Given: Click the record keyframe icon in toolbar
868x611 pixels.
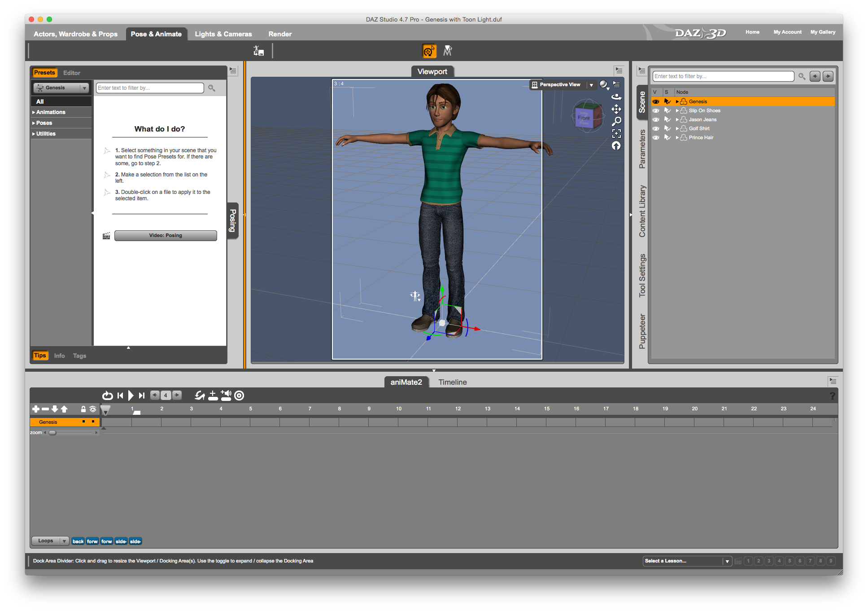Looking at the screenshot, I should coord(240,395).
